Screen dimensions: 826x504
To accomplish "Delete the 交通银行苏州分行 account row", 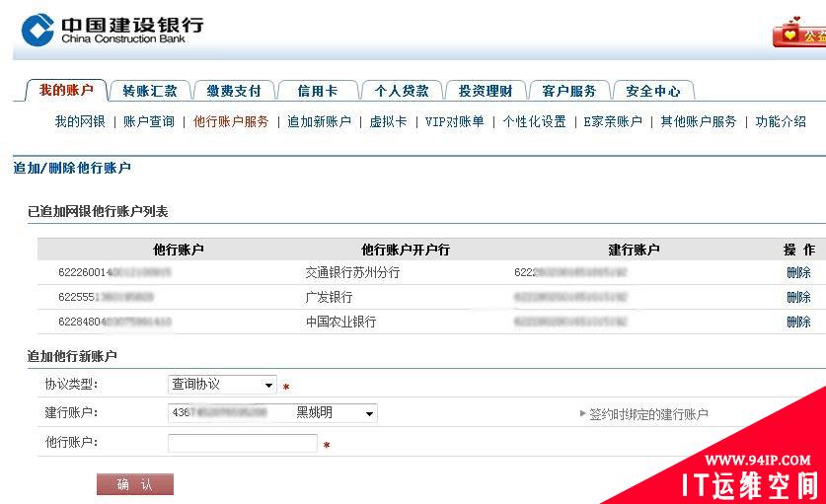I will click(x=798, y=272).
